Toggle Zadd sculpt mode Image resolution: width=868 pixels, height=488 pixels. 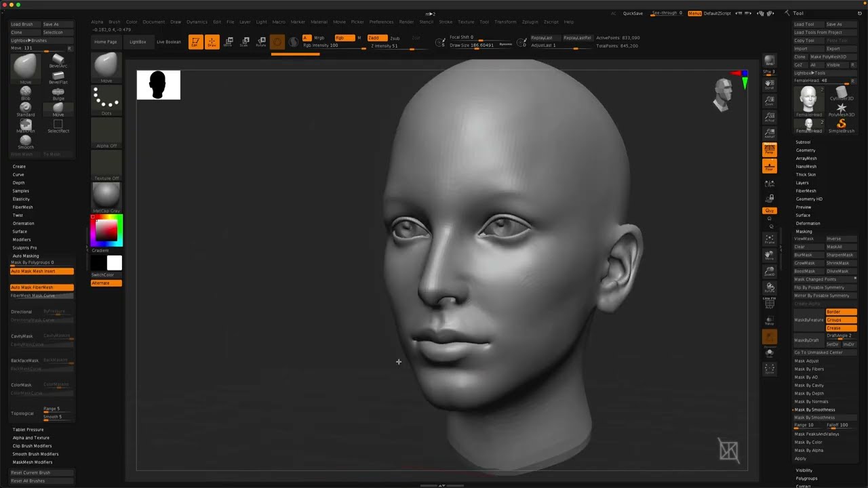[x=377, y=38]
